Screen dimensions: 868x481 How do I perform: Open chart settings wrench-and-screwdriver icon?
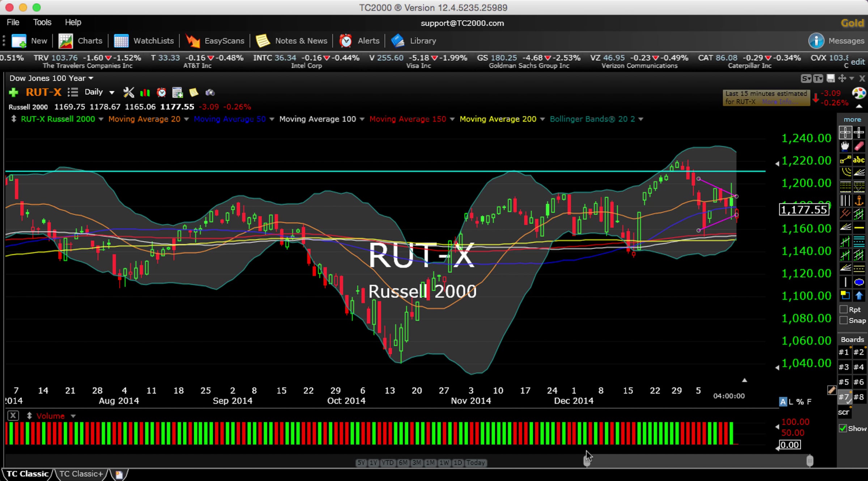tap(128, 92)
